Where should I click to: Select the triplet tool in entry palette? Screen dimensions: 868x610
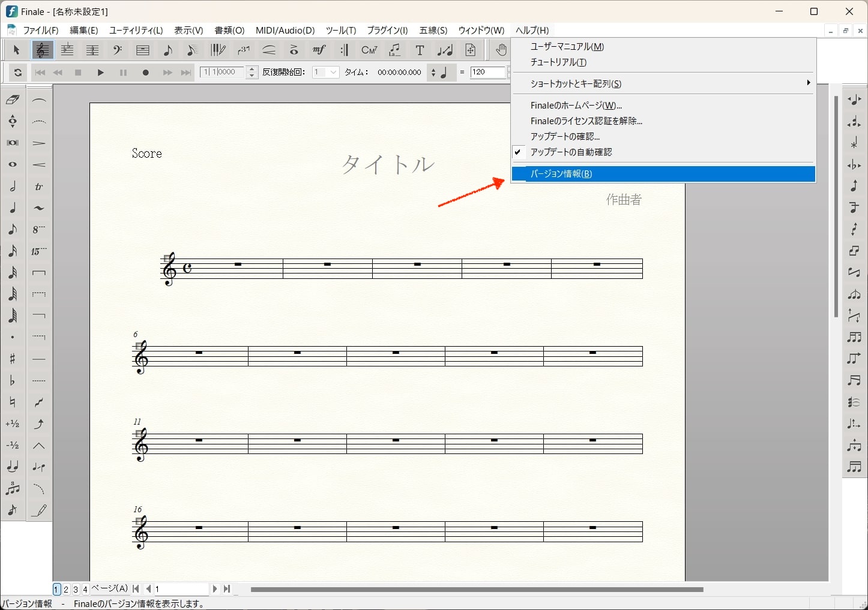coord(13,488)
